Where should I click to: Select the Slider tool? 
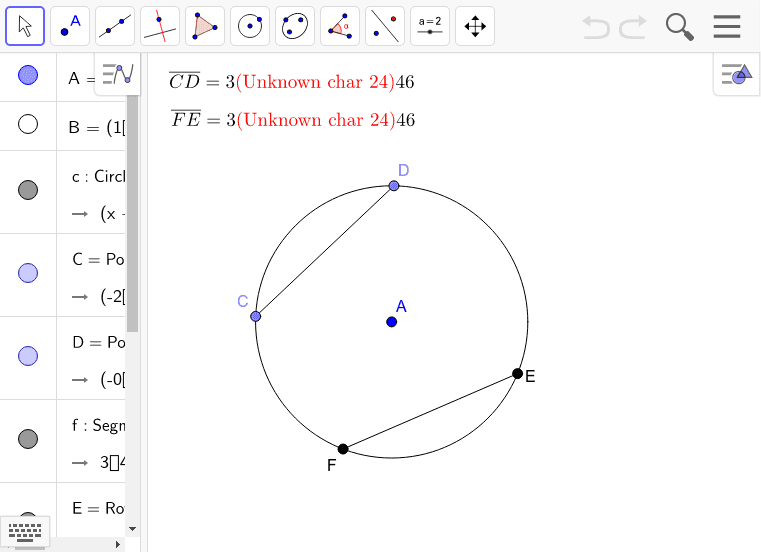(430, 26)
